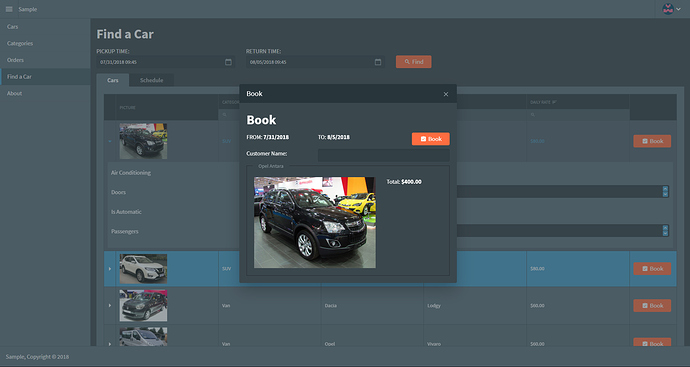This screenshot has width=690, height=367.
Task: Click the Daily Rate filter search icon
Action: click(532, 115)
